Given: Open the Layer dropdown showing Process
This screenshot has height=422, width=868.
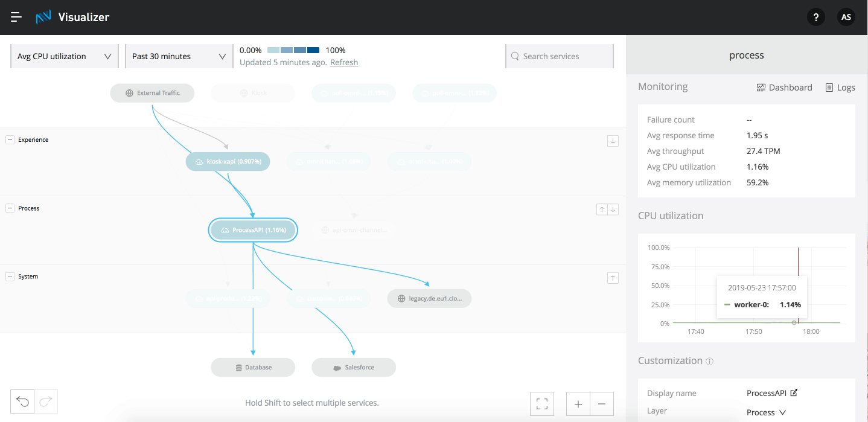Looking at the screenshot, I should 767,412.
